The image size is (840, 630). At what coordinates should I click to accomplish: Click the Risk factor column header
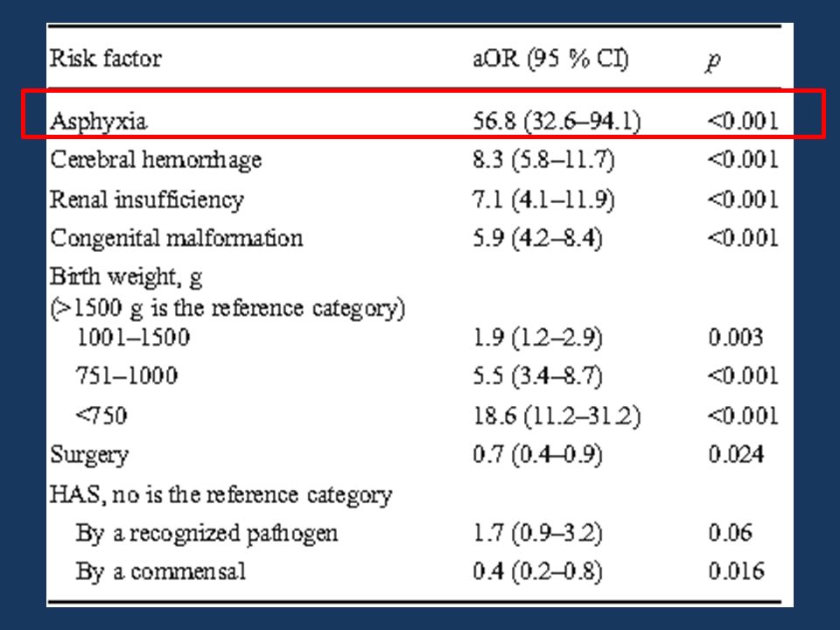(x=106, y=58)
